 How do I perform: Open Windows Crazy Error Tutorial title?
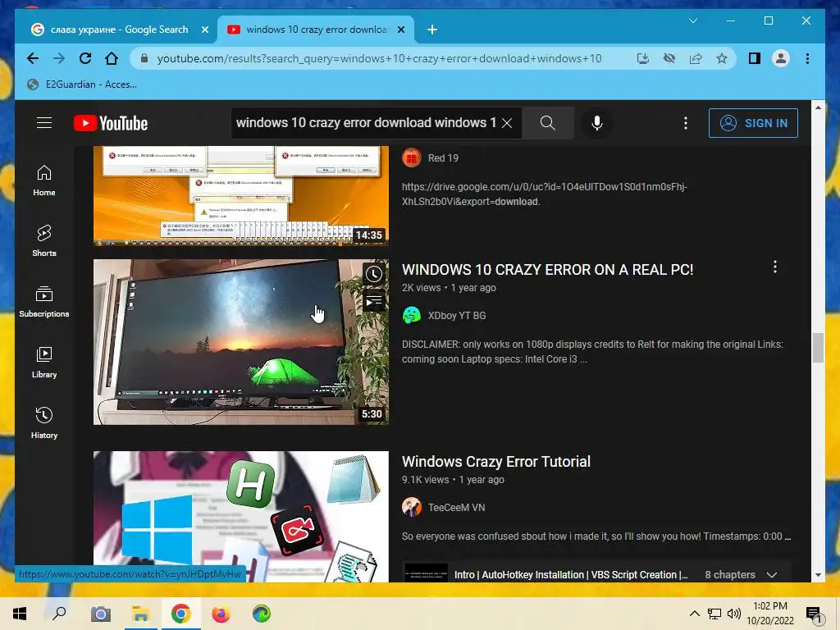point(496,462)
